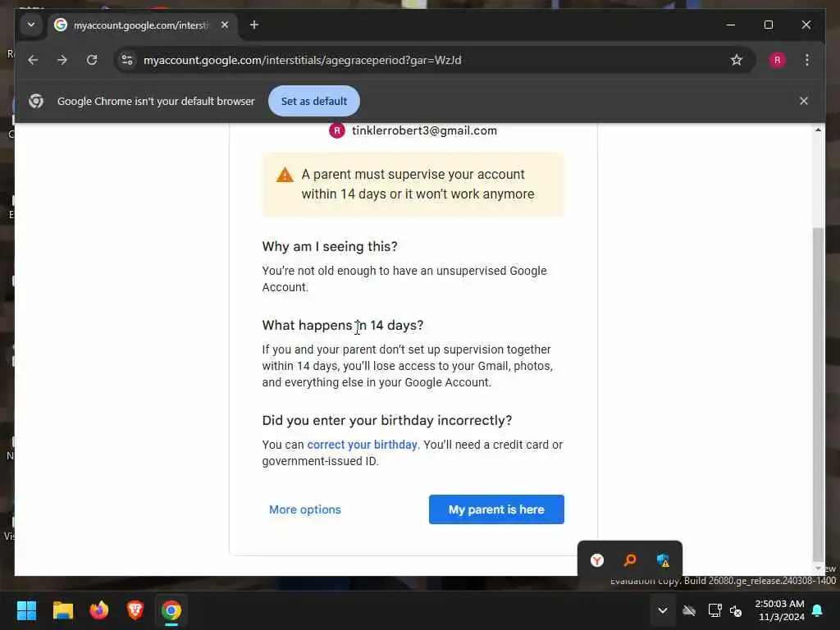
Task: Open the Chrome three-dot menu
Action: pos(807,60)
